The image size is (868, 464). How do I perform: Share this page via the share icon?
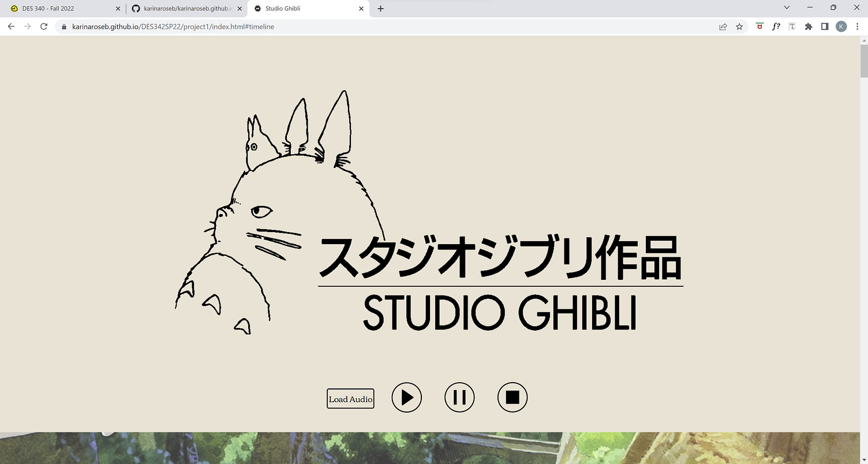pyautogui.click(x=723, y=27)
